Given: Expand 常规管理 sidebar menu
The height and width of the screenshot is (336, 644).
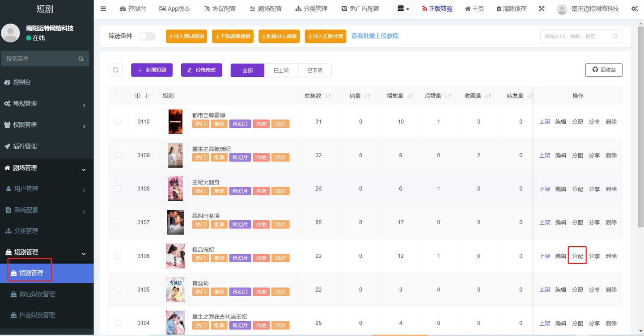Looking at the screenshot, I should [x=47, y=103].
